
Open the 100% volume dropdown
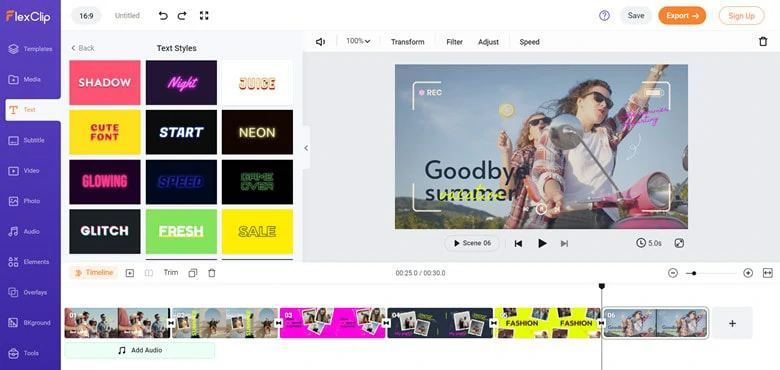(x=358, y=41)
